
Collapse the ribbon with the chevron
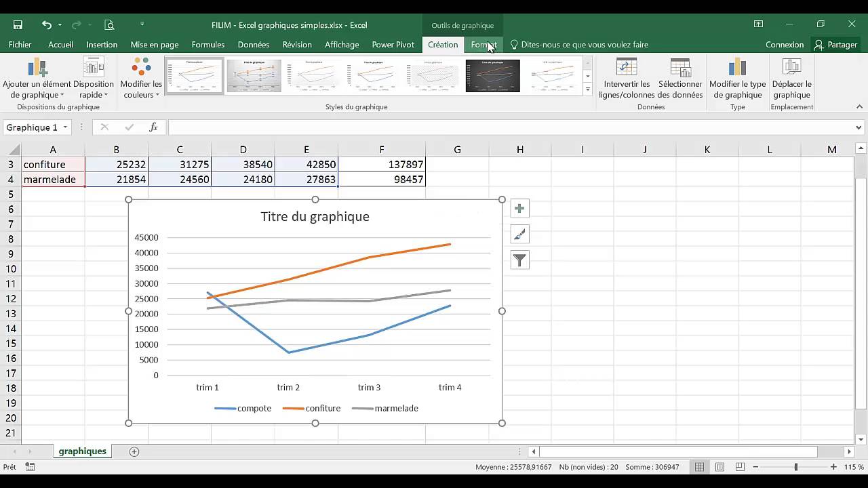click(x=859, y=106)
